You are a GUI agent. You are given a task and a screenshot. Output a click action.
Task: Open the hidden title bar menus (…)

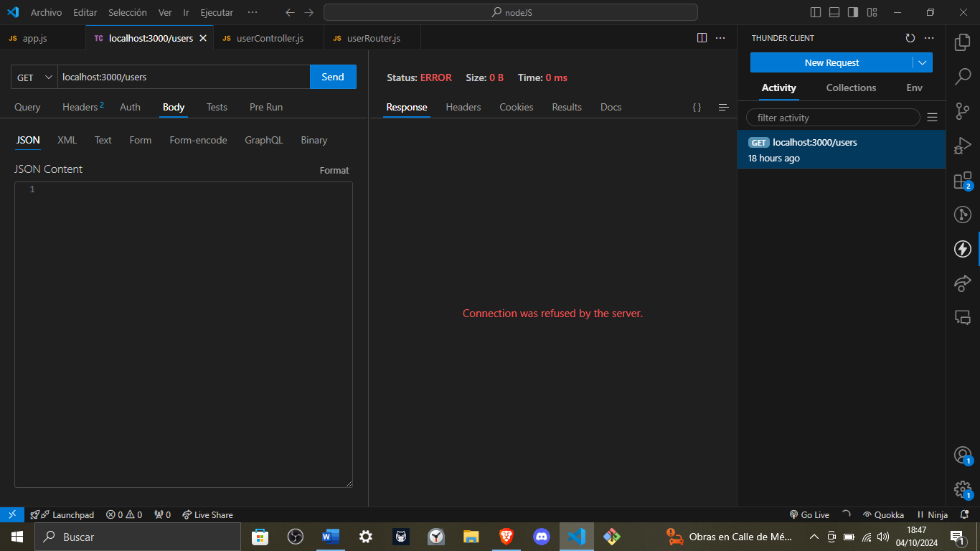tap(252, 12)
